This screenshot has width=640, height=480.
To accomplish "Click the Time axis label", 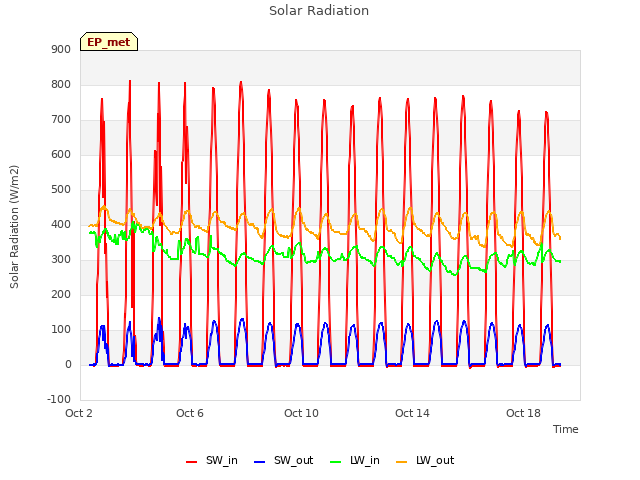I will tap(566, 429).
